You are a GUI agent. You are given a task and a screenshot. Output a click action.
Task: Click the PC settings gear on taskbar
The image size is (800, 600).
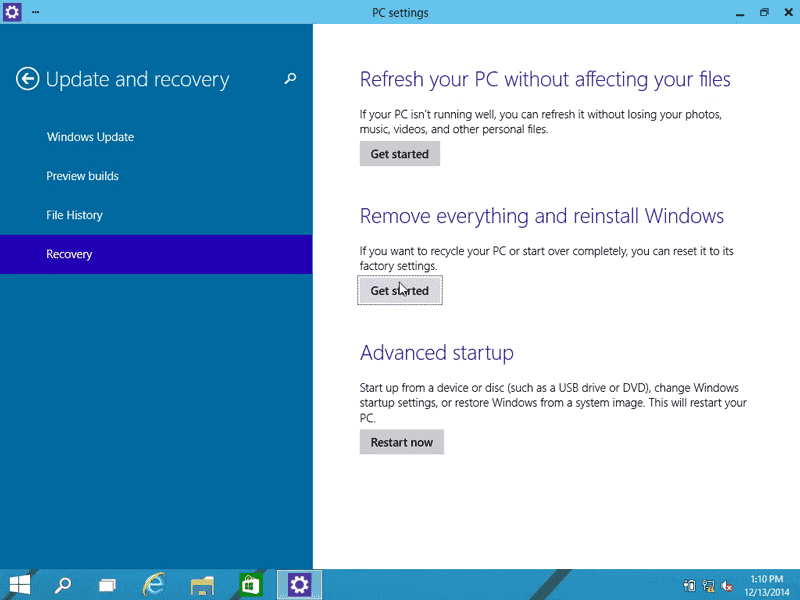tap(299, 585)
